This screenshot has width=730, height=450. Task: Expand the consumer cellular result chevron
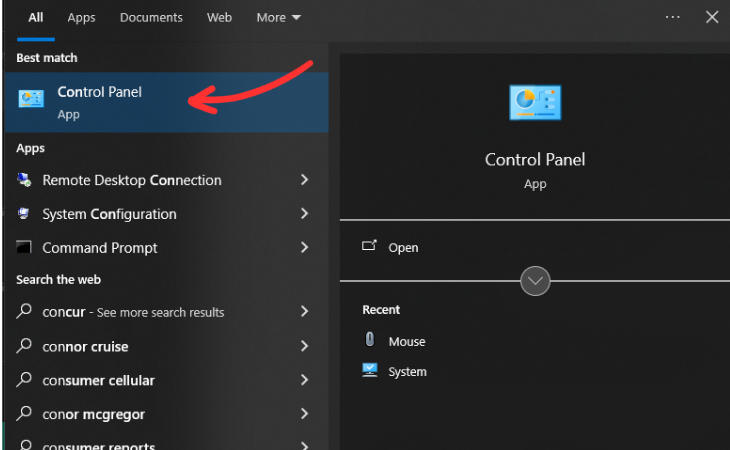coord(304,380)
